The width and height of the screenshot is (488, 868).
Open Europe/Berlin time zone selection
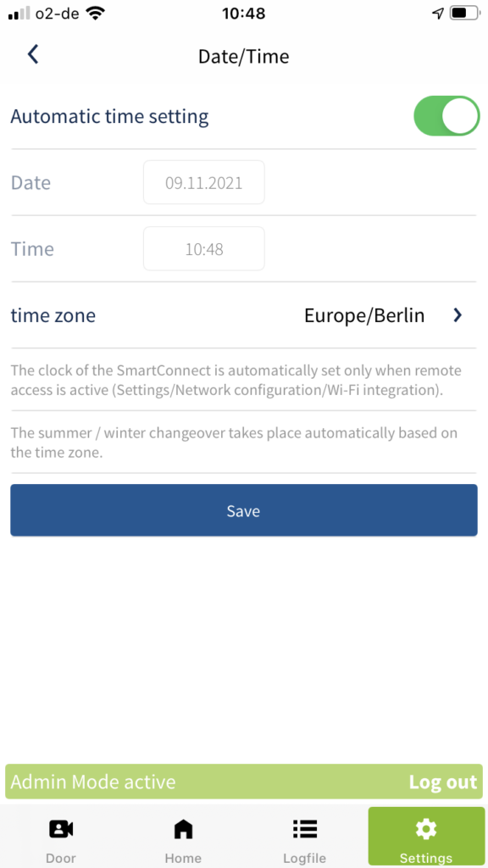[x=364, y=315]
